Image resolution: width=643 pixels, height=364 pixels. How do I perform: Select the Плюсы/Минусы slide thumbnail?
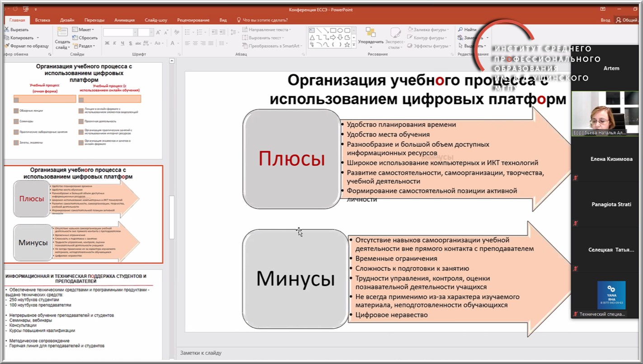84,214
